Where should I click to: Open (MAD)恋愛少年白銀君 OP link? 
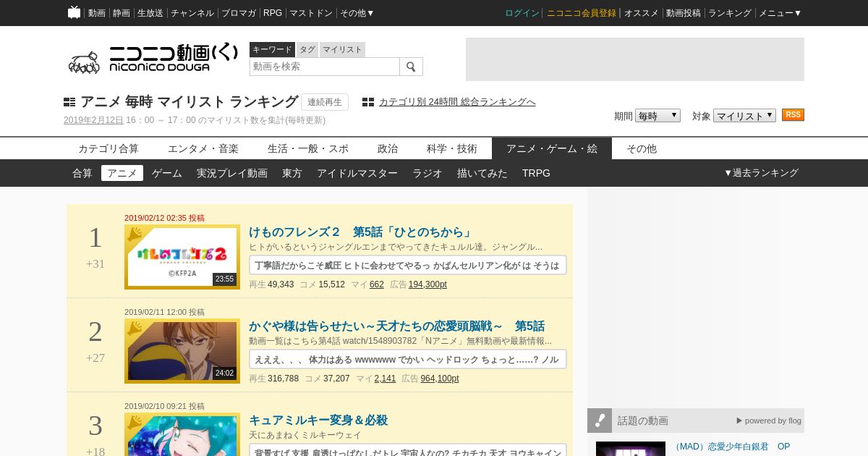(x=731, y=447)
